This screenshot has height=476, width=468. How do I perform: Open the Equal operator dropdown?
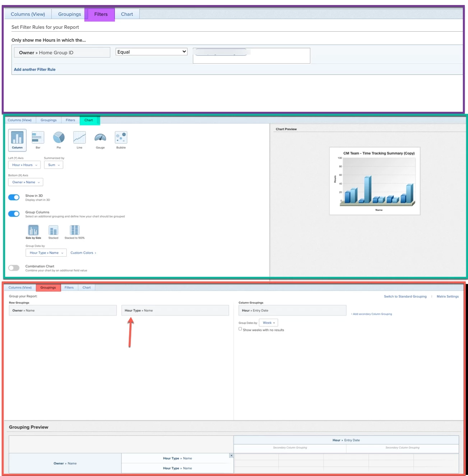click(x=152, y=52)
